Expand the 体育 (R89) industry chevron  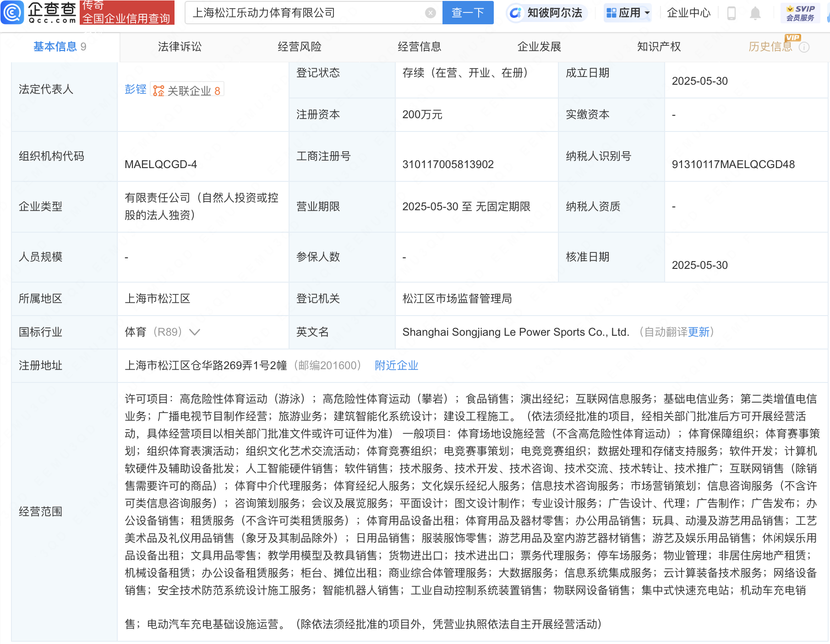pyautogui.click(x=195, y=332)
